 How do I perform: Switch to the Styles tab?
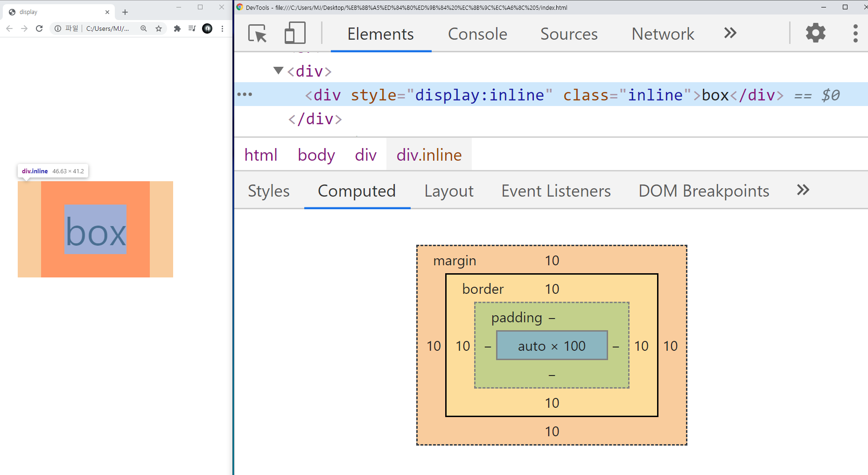[269, 191]
